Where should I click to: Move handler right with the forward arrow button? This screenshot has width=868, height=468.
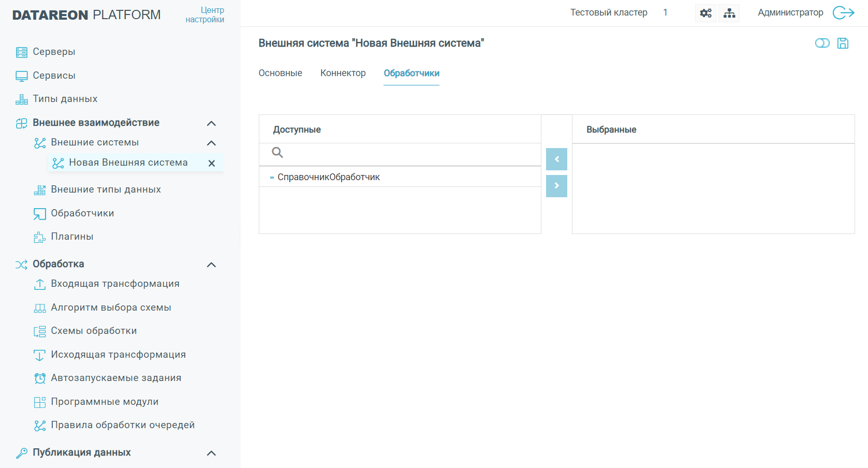click(x=556, y=186)
